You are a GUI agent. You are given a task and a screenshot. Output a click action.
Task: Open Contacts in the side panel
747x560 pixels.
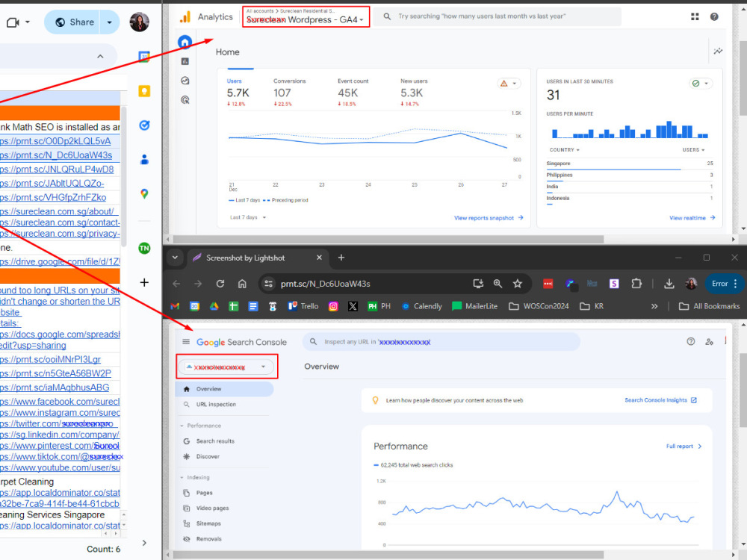point(144,160)
